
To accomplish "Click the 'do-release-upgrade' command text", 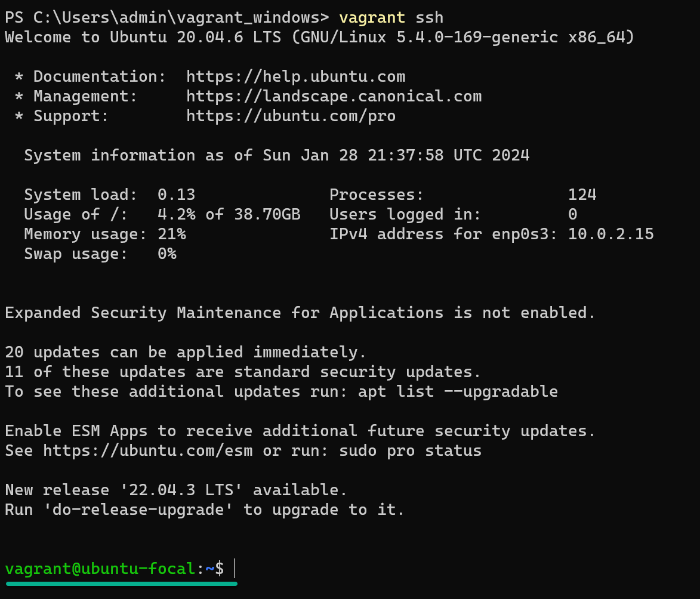I will pos(138,510).
